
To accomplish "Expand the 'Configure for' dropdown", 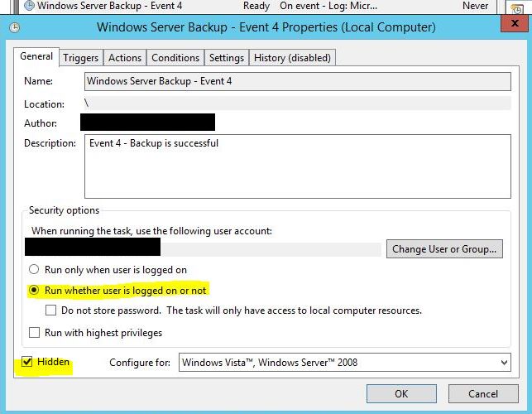I will pyautogui.click(x=344, y=363).
